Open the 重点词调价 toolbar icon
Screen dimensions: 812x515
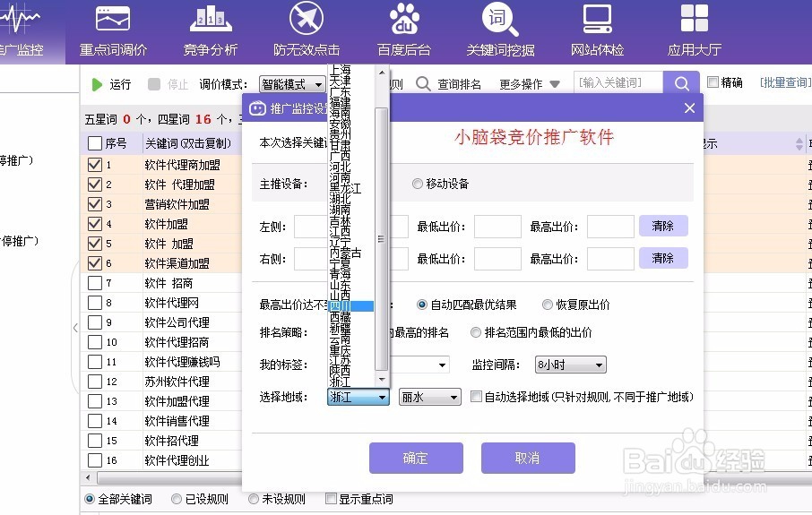(x=113, y=20)
